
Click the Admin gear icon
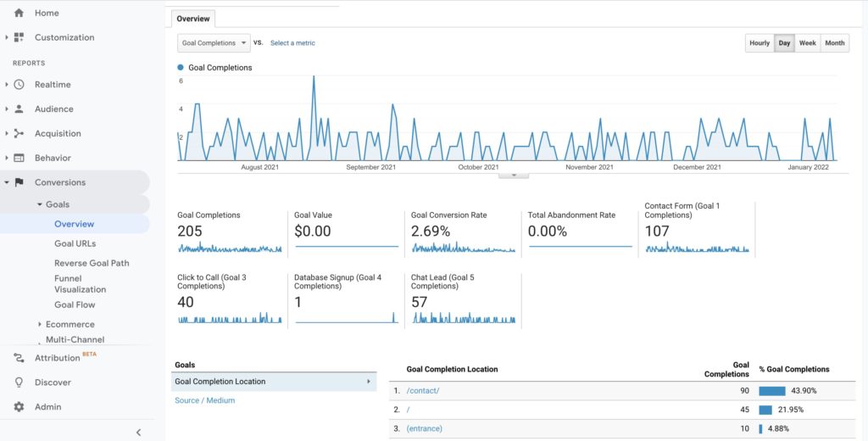point(19,406)
